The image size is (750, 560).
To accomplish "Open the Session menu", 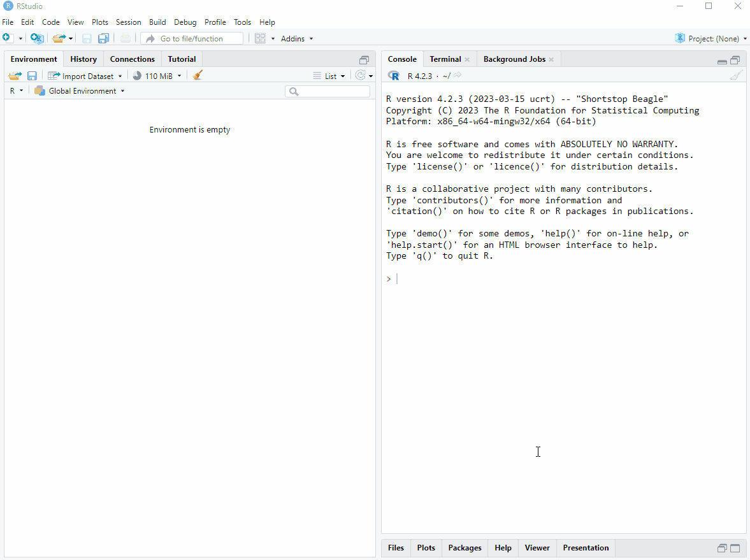I will [128, 22].
